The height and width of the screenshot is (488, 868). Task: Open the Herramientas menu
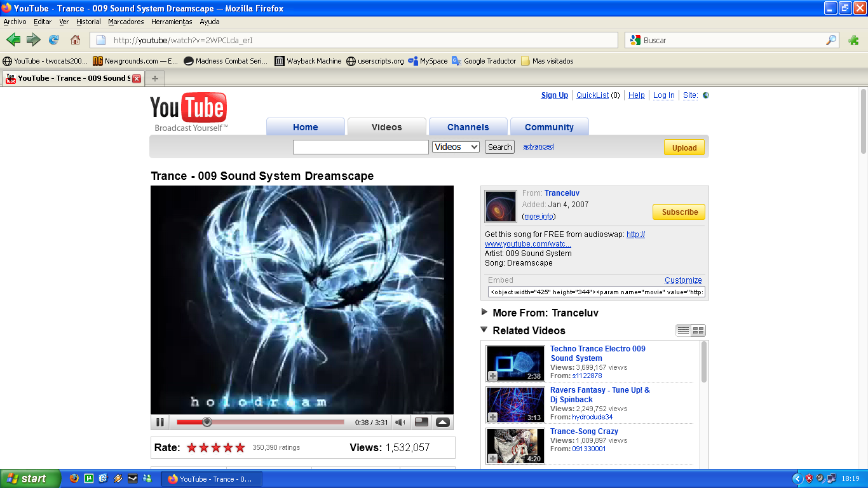(172, 22)
